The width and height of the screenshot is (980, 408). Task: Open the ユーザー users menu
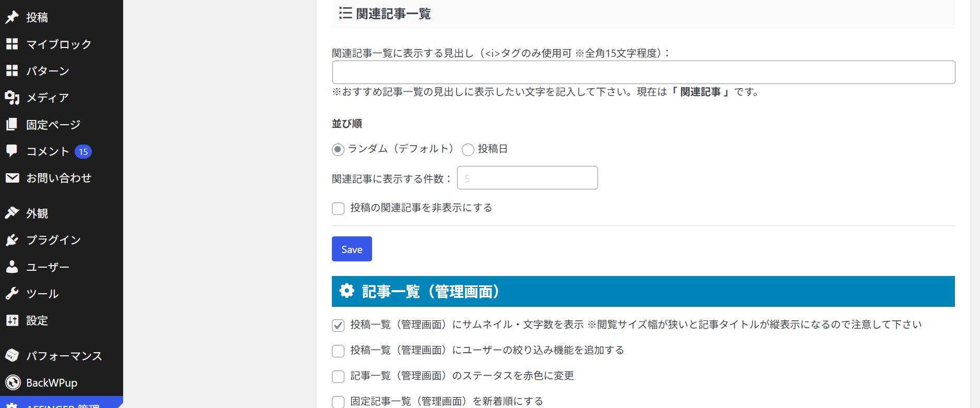(x=47, y=267)
